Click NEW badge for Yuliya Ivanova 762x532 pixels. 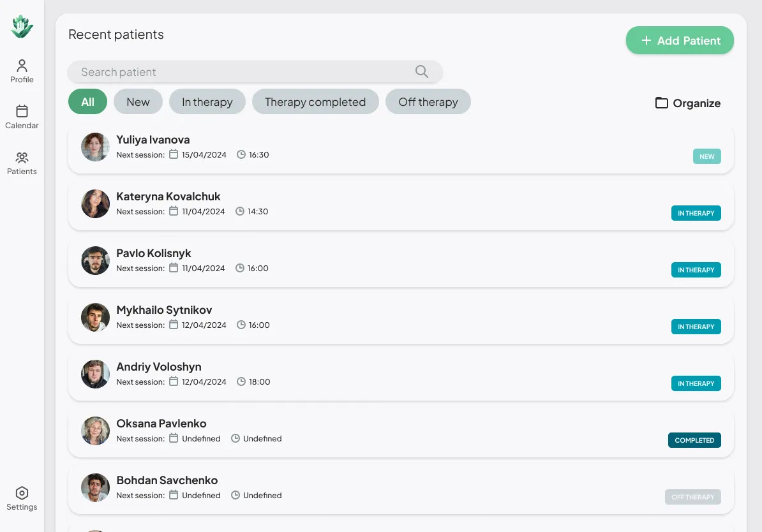tap(707, 156)
